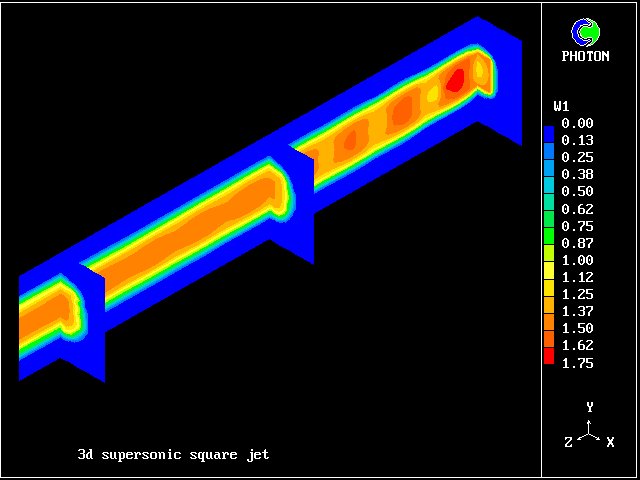Click the Y axis label on the triad
This screenshot has width=640, height=480.
[x=591, y=407]
